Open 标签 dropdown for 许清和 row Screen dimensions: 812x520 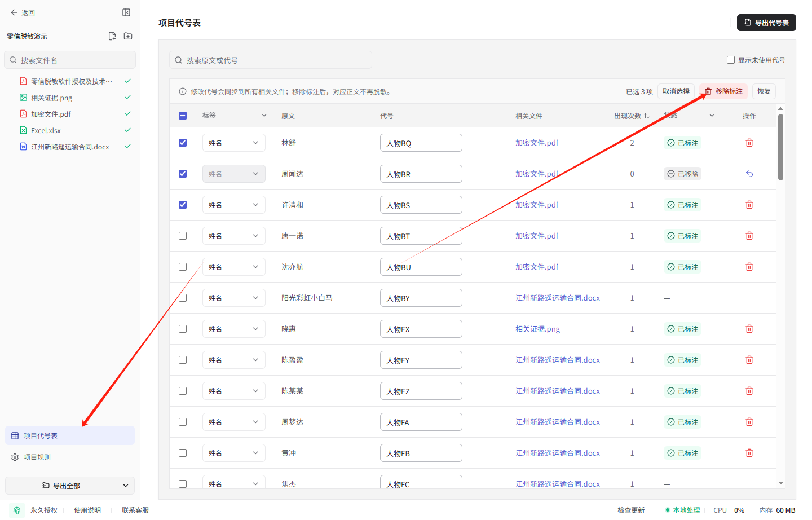234,205
